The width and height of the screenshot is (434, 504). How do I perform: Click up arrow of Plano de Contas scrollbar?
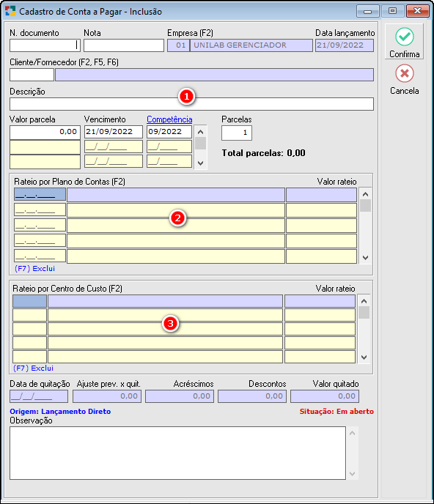pyautogui.click(x=365, y=194)
